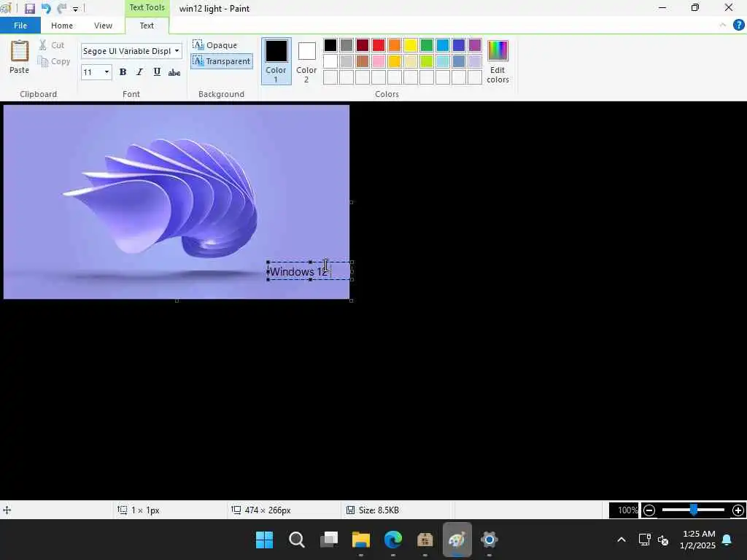Select Color 2 background button

[x=306, y=61]
